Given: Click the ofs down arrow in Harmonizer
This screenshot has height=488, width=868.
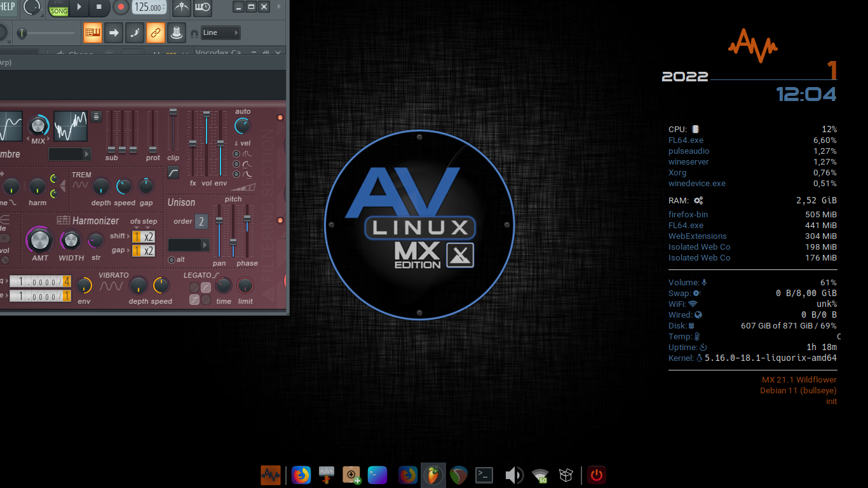Looking at the screenshot, I should [136, 227].
